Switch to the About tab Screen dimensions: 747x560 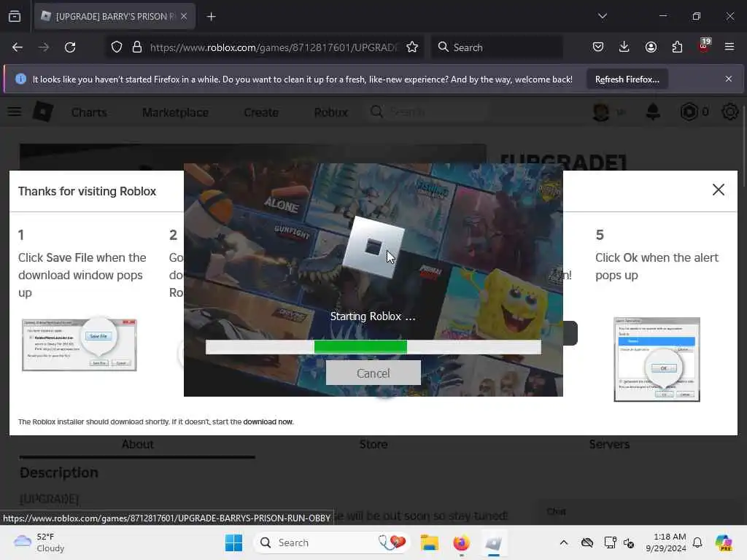pyautogui.click(x=137, y=445)
